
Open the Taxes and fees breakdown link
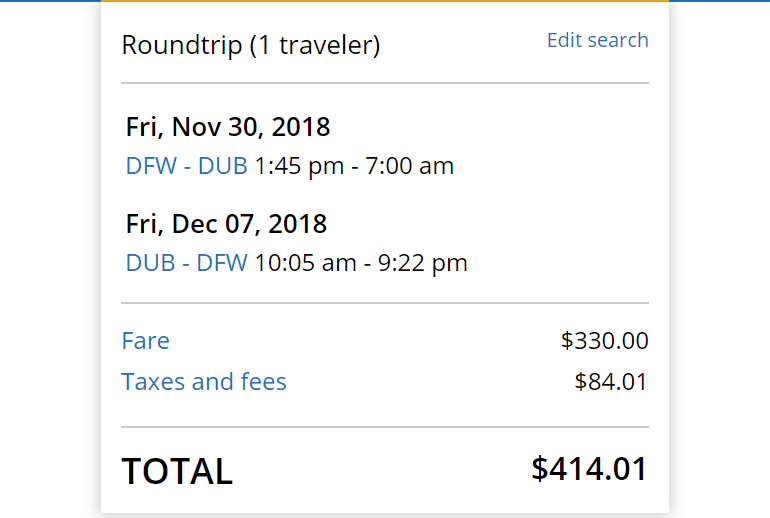click(x=204, y=382)
